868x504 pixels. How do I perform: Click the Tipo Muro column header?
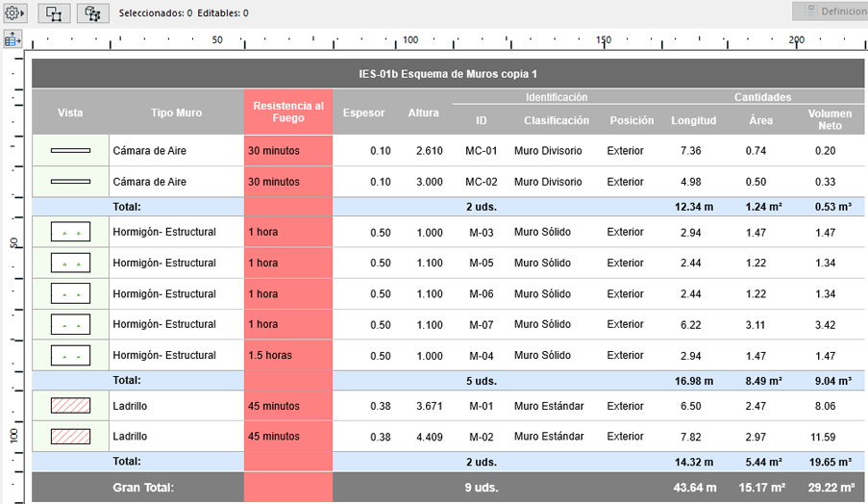click(177, 113)
